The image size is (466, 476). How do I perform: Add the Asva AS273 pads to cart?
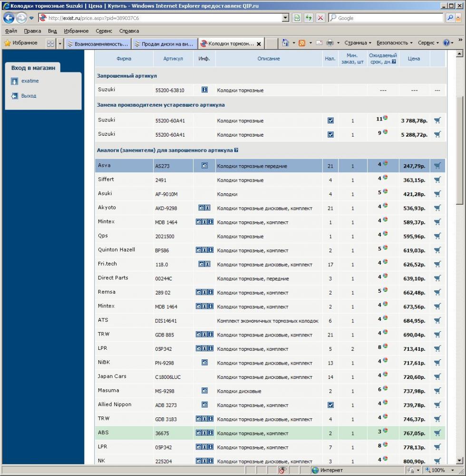click(437, 166)
